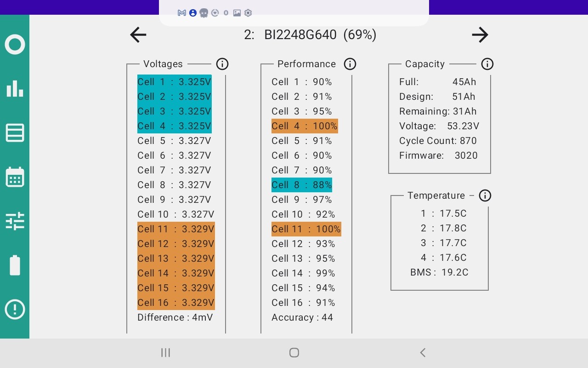
Task: Click the battery title BI2248G640 (69%)
Action: coord(320,35)
